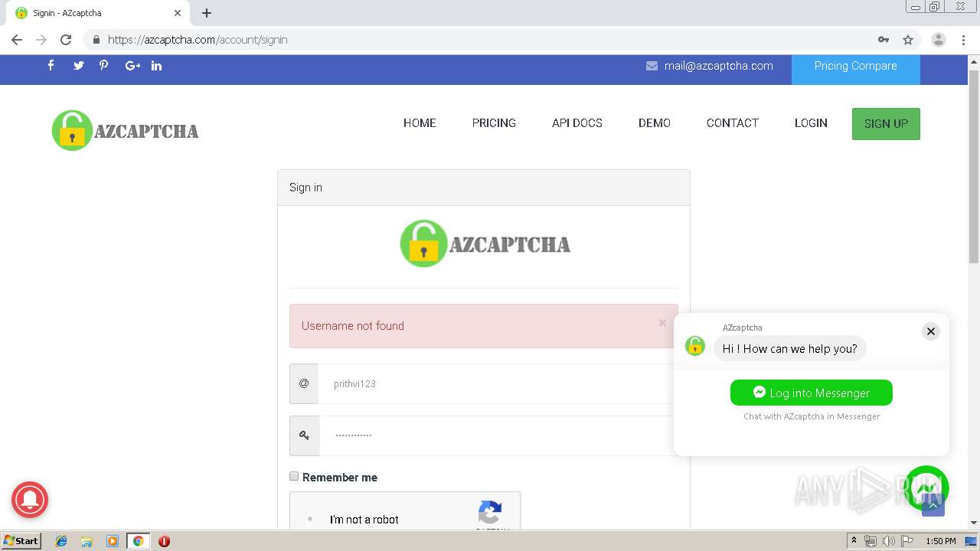Show hidden system tray icons
Screen dimensions: 980x551
(854, 541)
